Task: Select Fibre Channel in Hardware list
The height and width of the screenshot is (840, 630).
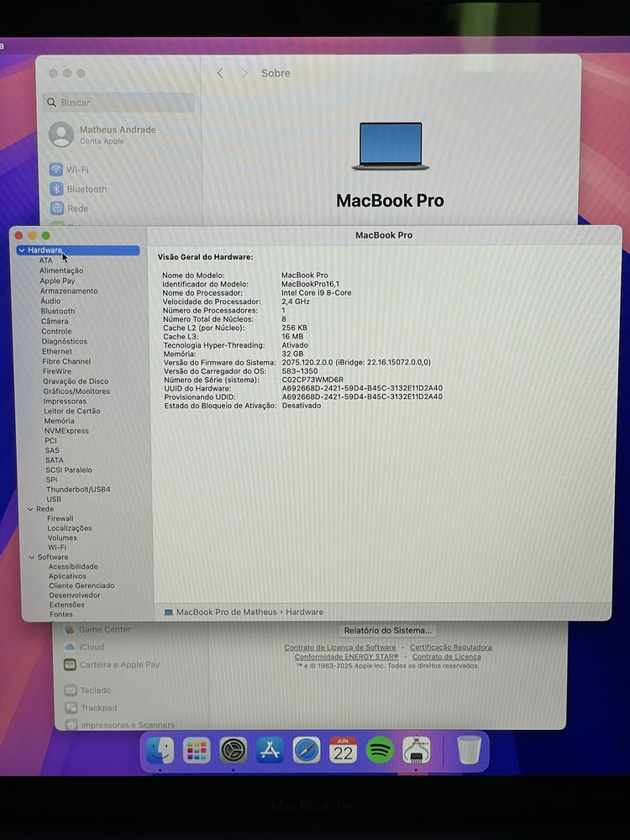Action: (66, 361)
